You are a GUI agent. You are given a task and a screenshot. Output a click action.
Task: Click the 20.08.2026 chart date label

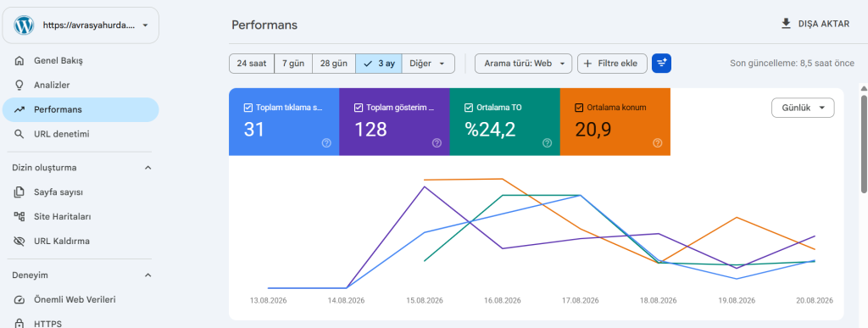tap(815, 301)
